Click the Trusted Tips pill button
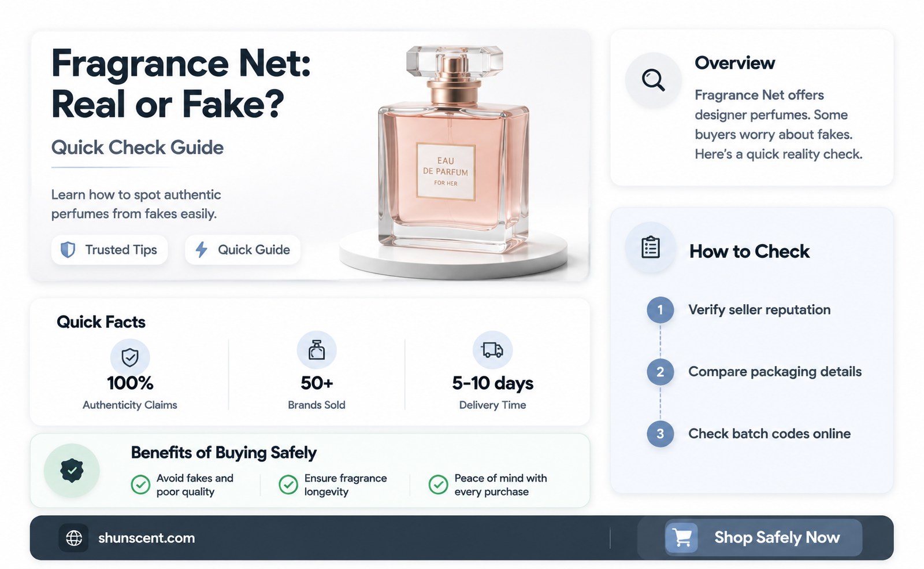Viewport: 924px width, 569px height. (x=110, y=250)
